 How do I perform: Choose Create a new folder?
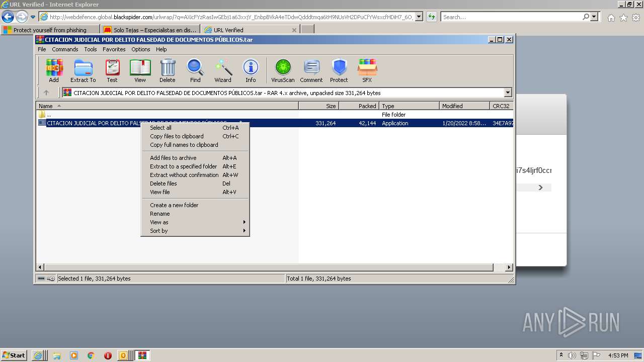point(195,205)
